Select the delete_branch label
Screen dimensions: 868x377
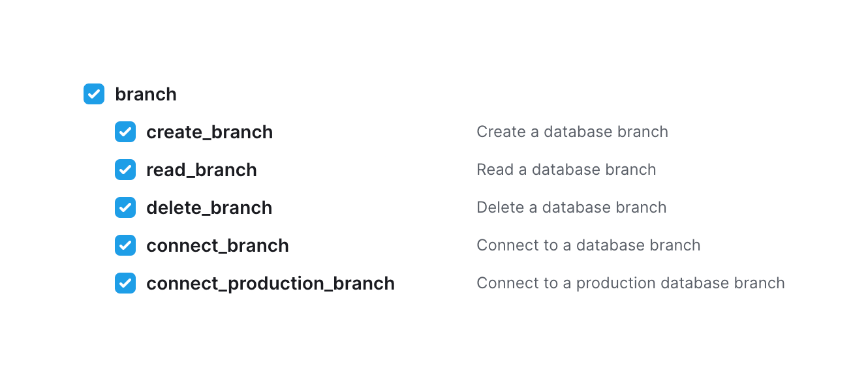click(209, 207)
